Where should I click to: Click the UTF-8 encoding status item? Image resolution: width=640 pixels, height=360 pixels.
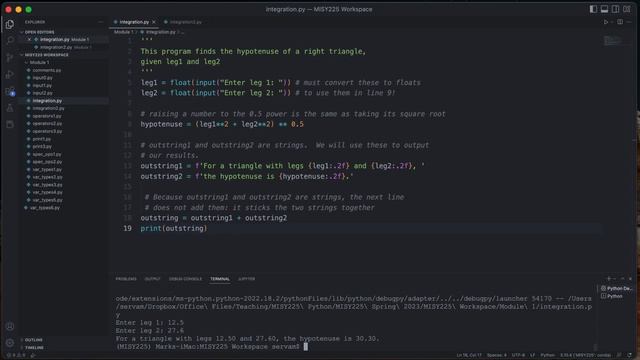coord(518,355)
